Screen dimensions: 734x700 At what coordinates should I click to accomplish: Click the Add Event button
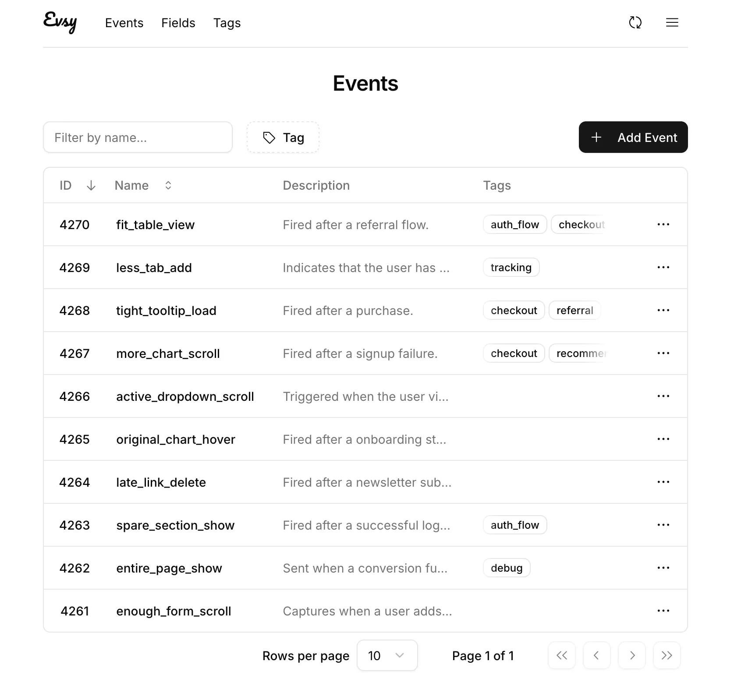click(633, 137)
